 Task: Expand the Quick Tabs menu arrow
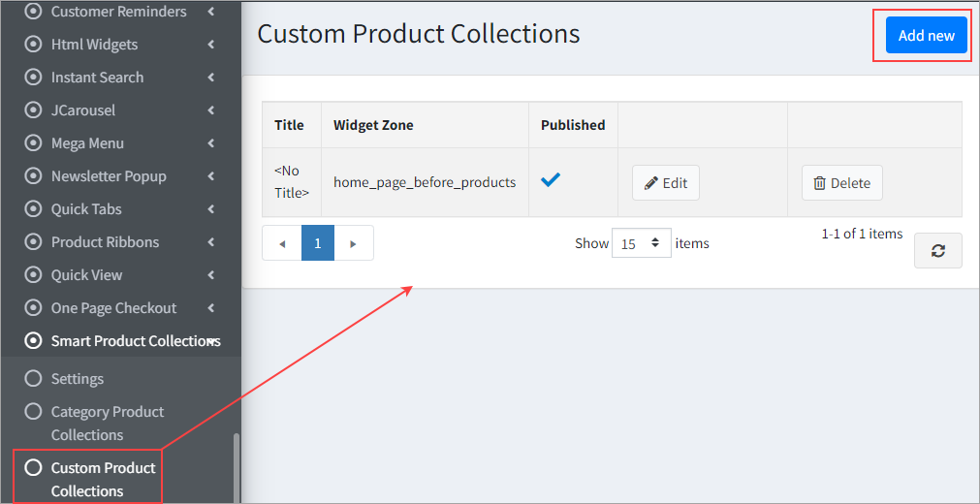click(x=211, y=209)
